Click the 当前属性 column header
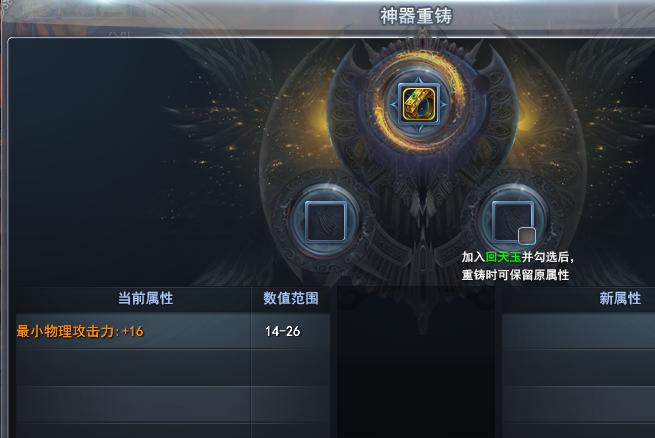 coord(145,299)
